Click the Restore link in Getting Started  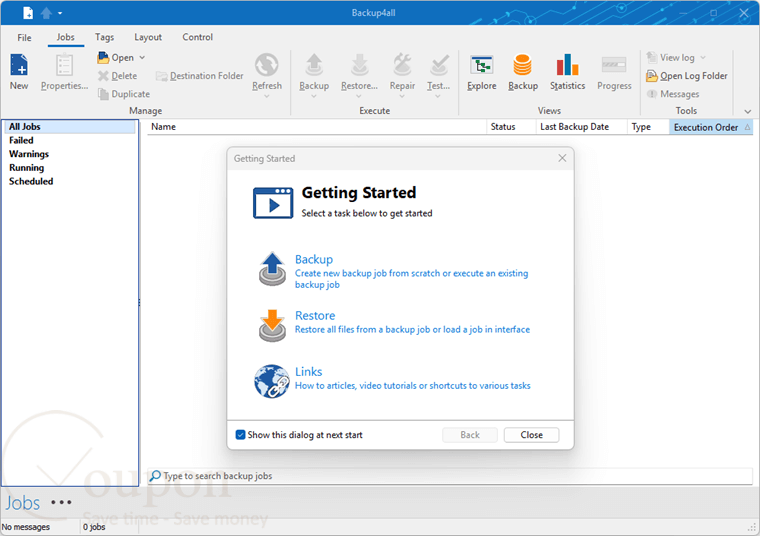point(315,315)
